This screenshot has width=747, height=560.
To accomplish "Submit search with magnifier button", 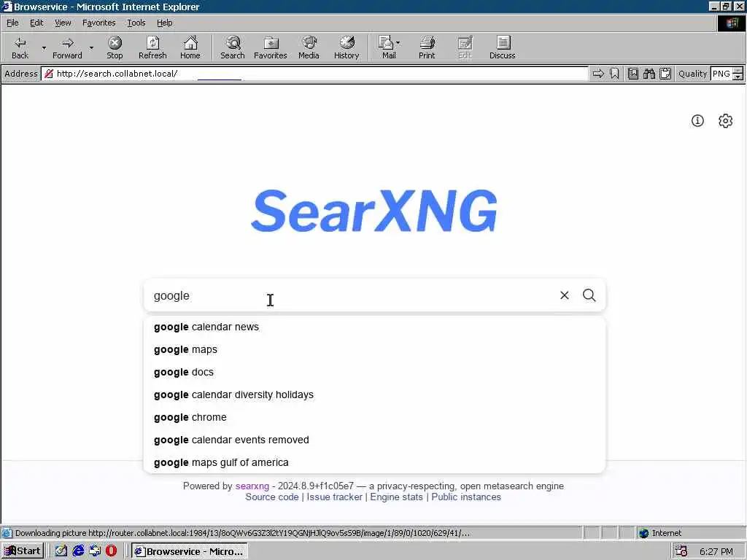I will pyautogui.click(x=589, y=295).
